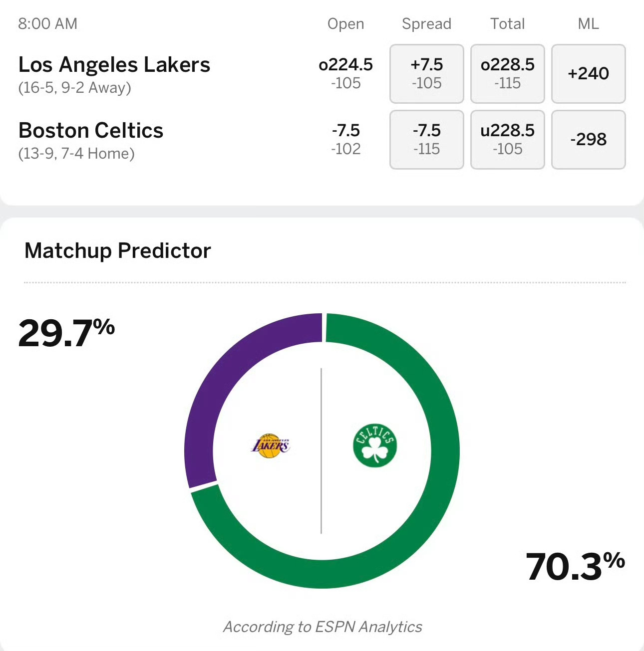Click the ML column header

(x=588, y=24)
